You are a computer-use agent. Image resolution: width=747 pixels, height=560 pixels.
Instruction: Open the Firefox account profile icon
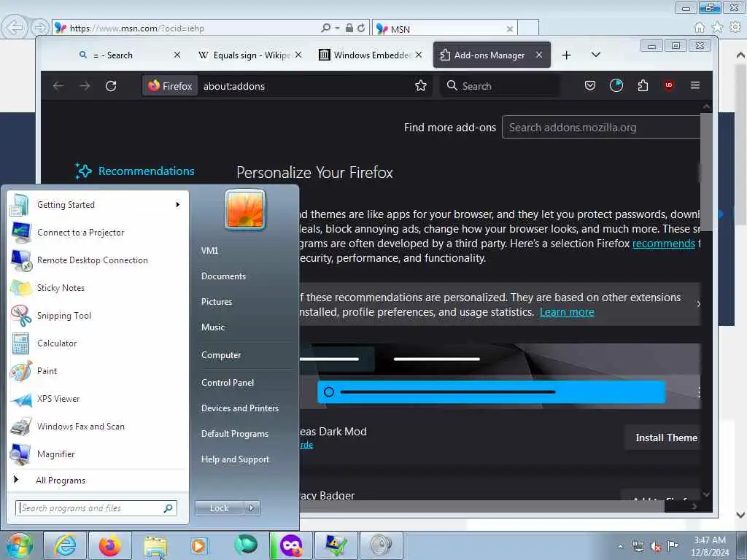click(616, 86)
